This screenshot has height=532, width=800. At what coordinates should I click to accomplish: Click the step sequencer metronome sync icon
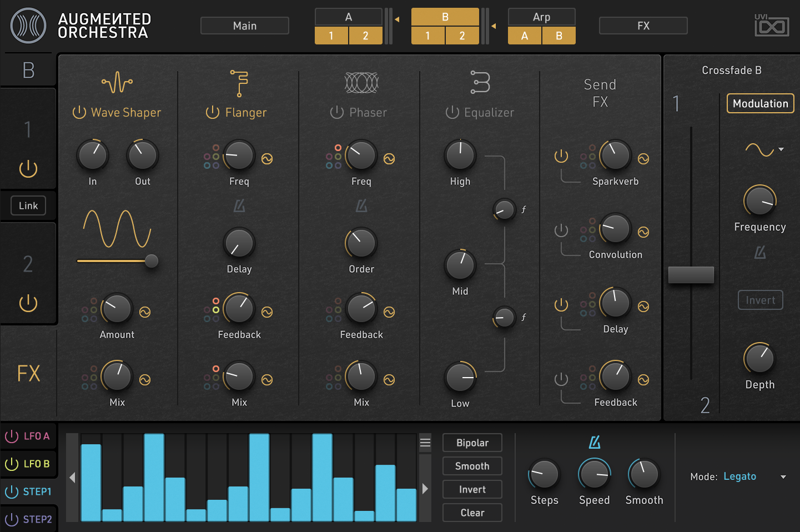pyautogui.click(x=594, y=442)
